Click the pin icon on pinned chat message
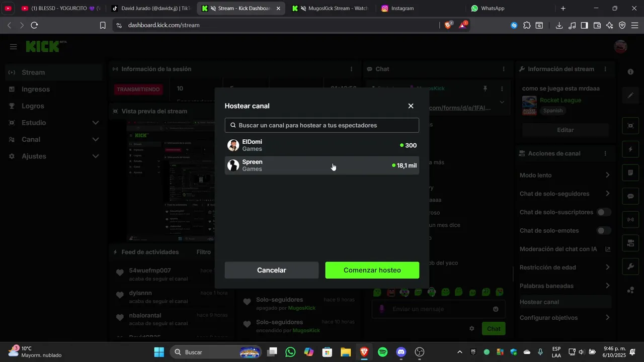Screen dimensions: 644x362 click(485, 88)
